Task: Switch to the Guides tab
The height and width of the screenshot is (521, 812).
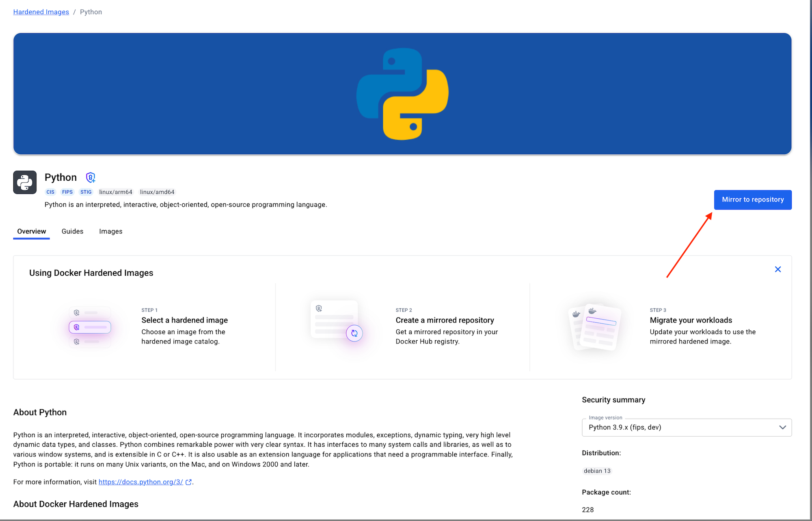Action: 72,231
